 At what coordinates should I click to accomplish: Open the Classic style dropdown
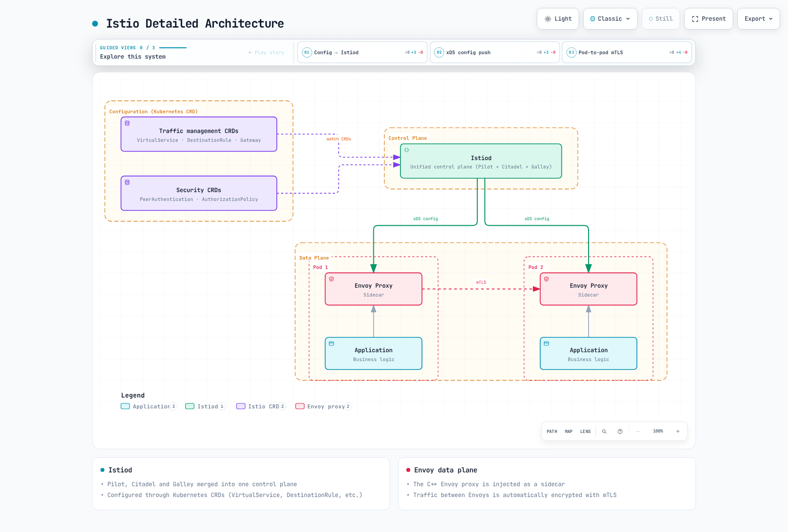[x=610, y=19]
